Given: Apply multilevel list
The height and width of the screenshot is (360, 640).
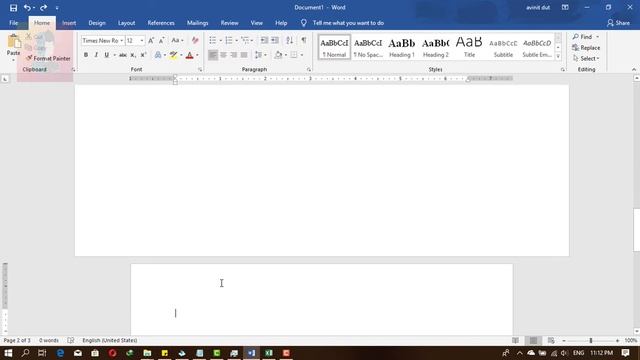Looking at the screenshot, I should coord(245,40).
